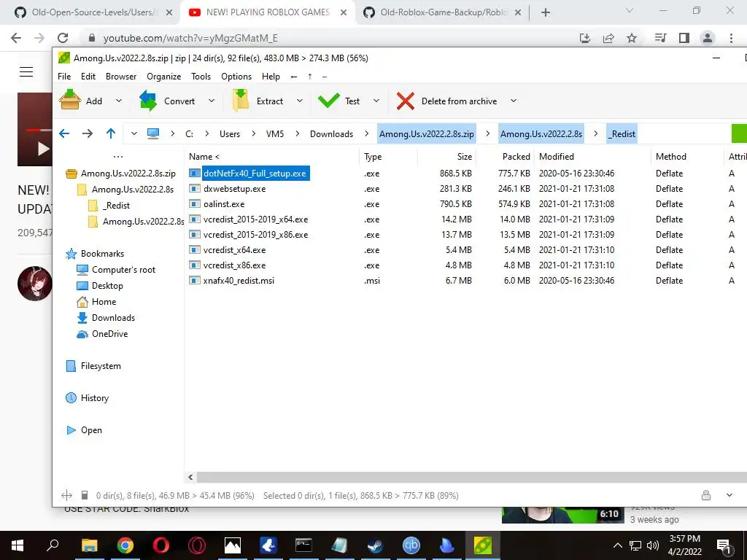Open Filesystem in the sidebar

click(x=93, y=366)
